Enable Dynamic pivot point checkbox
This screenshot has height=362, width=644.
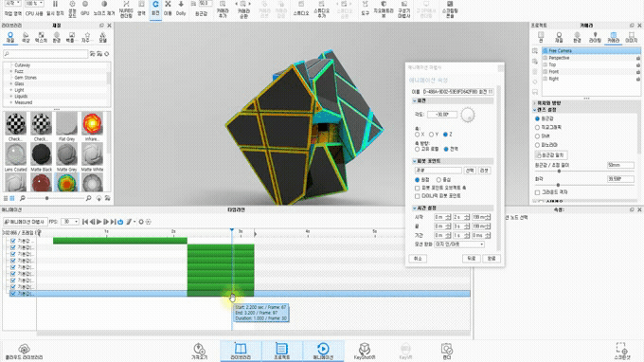(418, 196)
